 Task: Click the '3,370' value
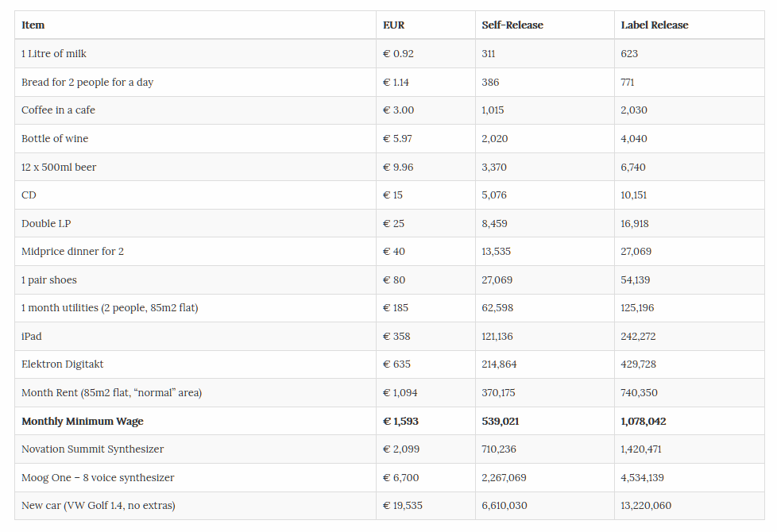point(494,167)
